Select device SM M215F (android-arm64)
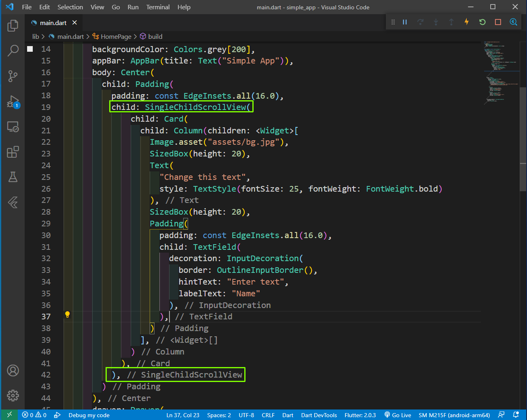527x420 pixels. coord(454,415)
